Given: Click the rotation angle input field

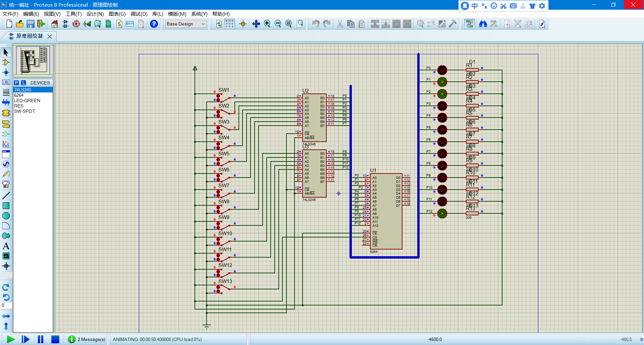Looking at the screenshot, I should point(6,305).
